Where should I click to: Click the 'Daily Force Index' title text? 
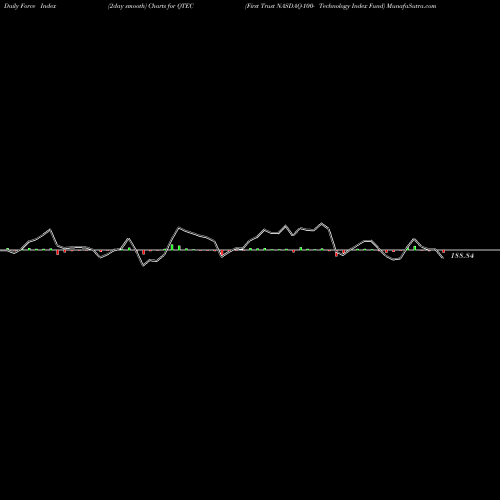[30, 6]
